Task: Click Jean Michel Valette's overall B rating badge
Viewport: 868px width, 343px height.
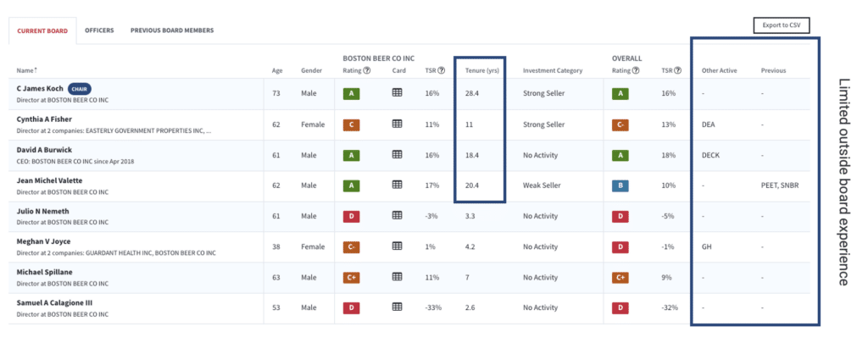Action: coord(620,185)
